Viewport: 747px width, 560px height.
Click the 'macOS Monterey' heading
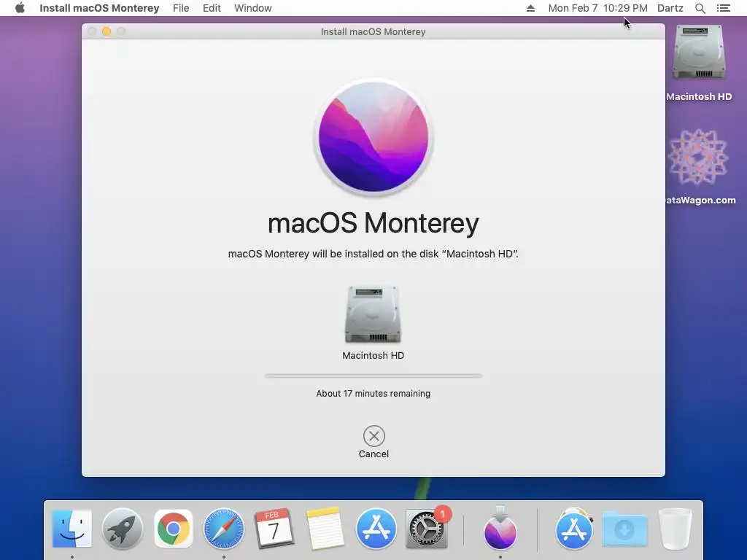[x=373, y=223]
